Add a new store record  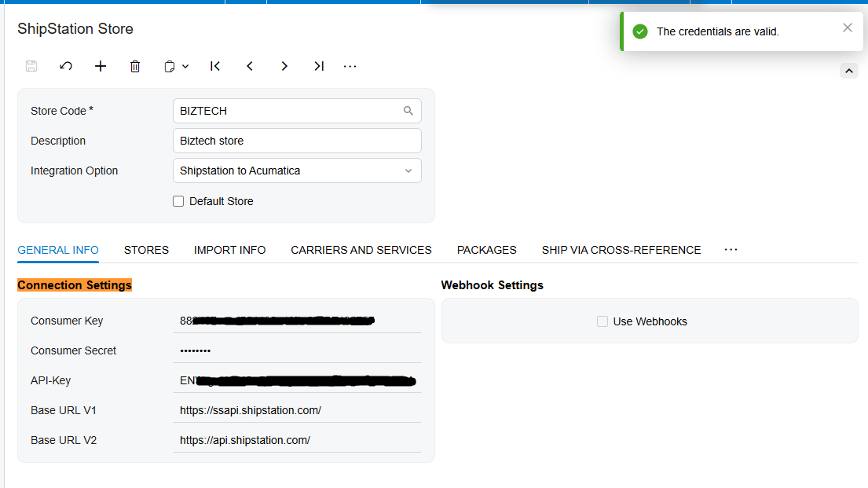point(101,67)
